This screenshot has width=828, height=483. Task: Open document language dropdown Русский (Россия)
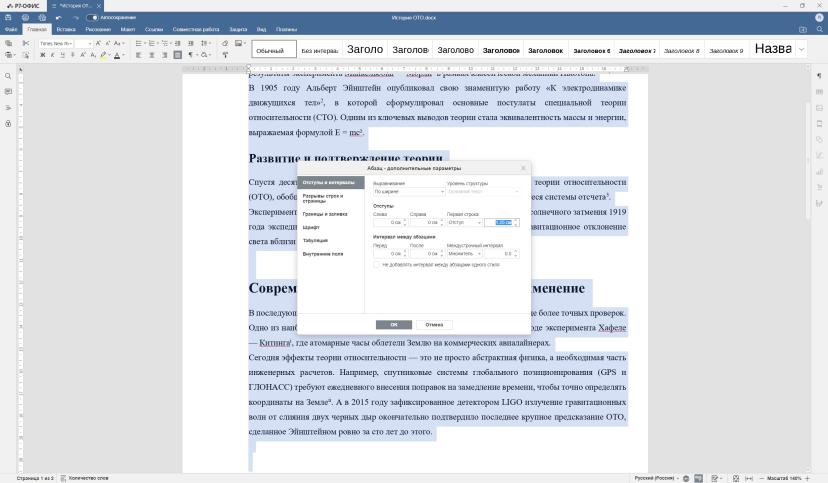(656, 478)
